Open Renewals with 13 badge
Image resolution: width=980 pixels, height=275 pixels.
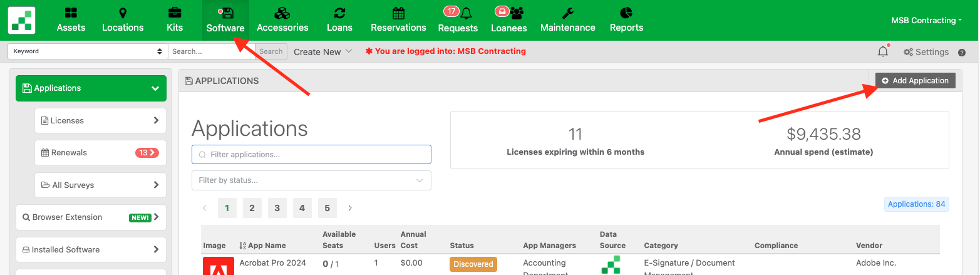[x=100, y=153]
